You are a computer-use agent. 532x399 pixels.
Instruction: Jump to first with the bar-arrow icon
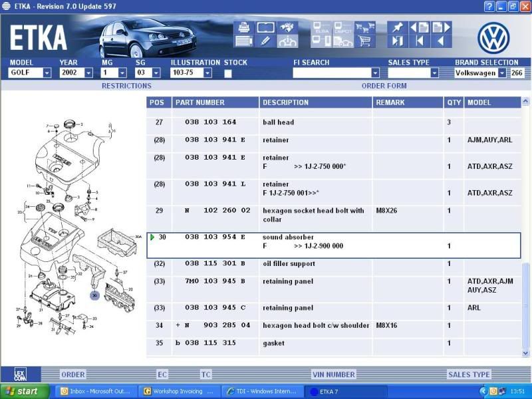[420, 41]
